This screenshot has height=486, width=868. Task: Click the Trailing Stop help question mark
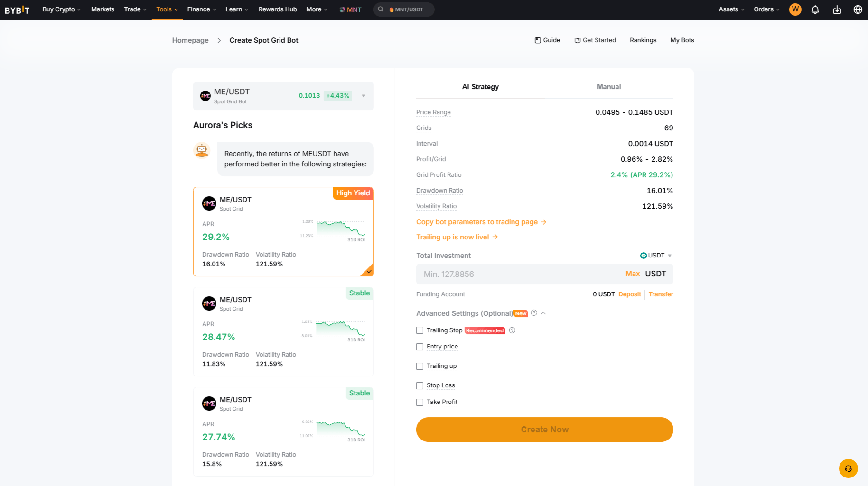[x=512, y=330]
